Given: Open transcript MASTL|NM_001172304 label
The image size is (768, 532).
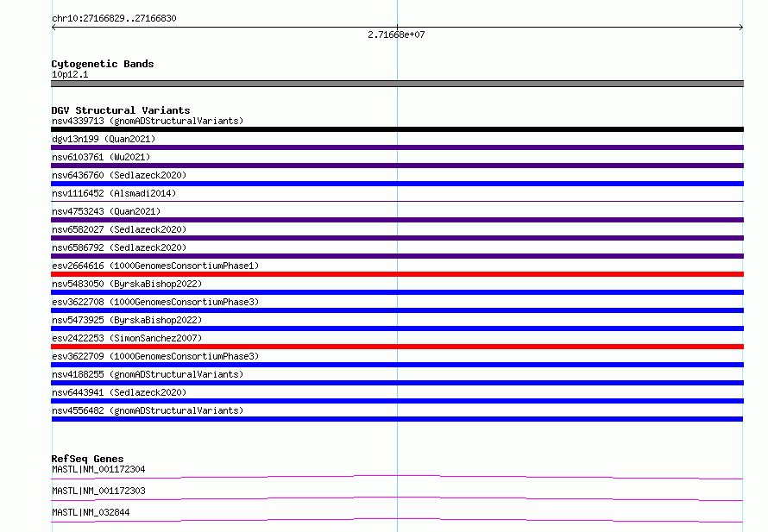Looking at the screenshot, I should 98,469.
